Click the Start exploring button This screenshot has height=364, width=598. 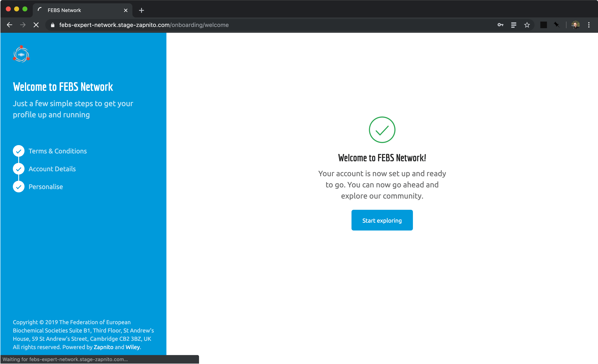pos(382,220)
